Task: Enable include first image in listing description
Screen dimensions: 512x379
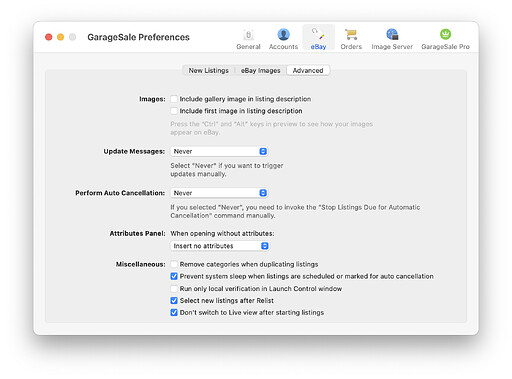Action: 174,111
